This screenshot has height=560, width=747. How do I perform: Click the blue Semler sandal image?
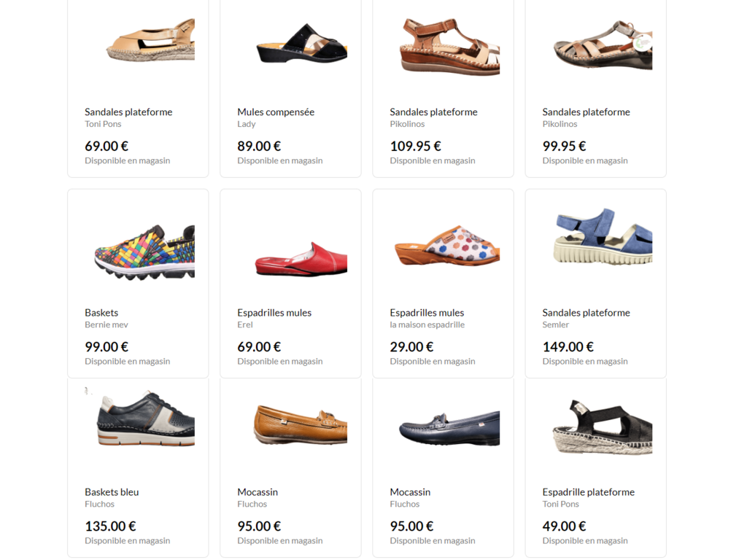click(603, 236)
